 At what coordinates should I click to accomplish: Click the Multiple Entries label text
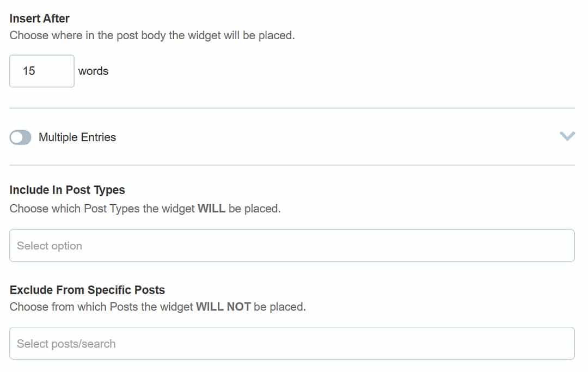[76, 137]
